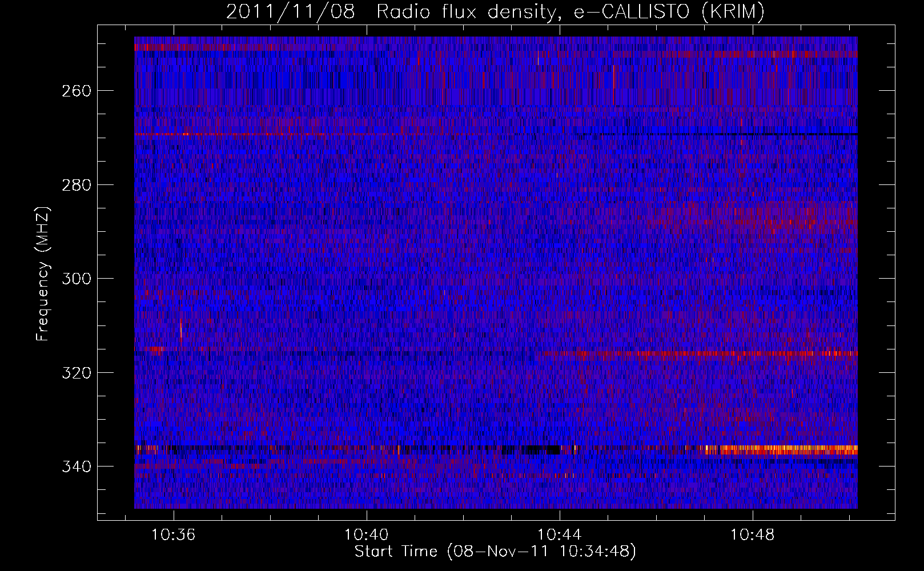924x571 pixels.
Task: Click the 10:48 time tick label
Action: (753, 534)
